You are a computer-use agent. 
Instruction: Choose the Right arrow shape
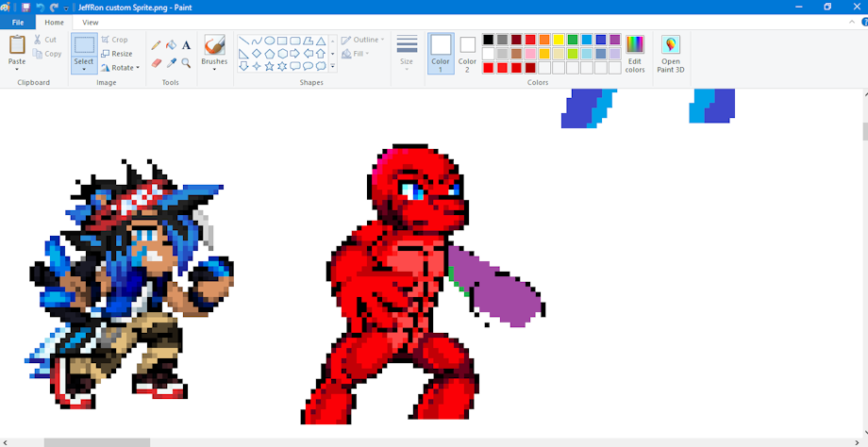click(295, 54)
